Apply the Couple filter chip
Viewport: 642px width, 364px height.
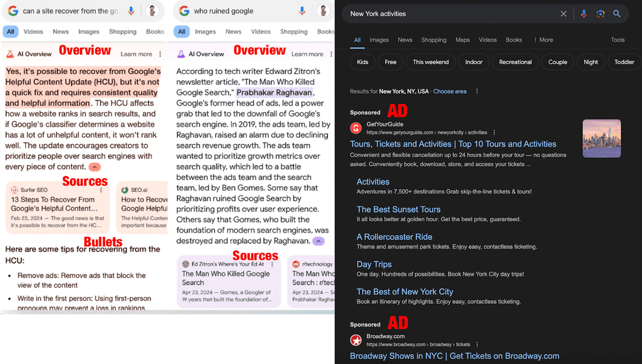click(558, 62)
